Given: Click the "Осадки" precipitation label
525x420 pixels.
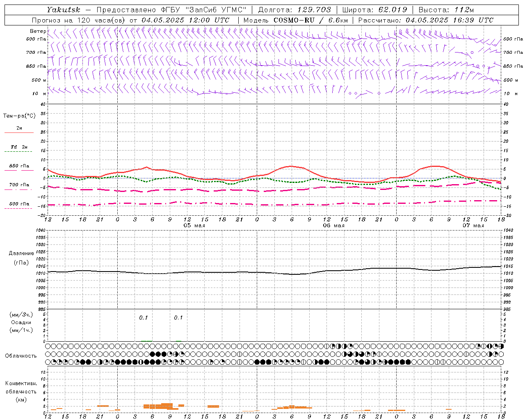Looking at the screenshot, I should click(x=21, y=322).
